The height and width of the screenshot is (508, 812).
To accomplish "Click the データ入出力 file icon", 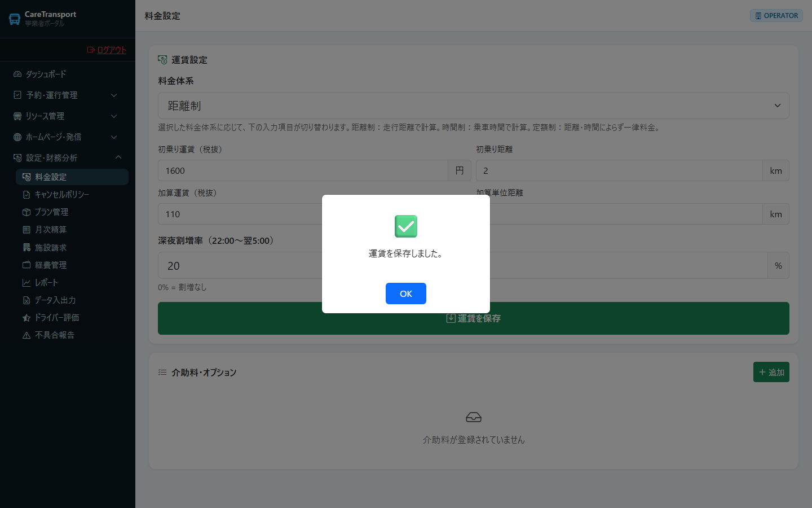I will [27, 300].
